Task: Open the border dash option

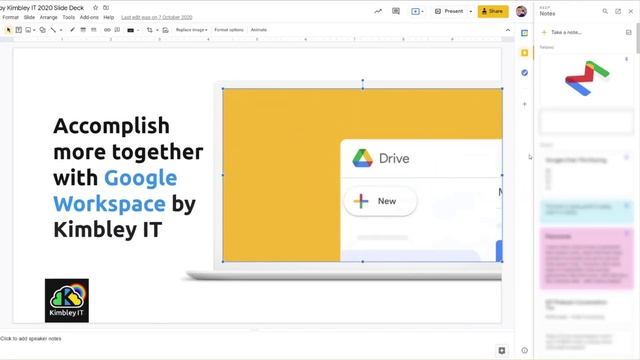Action: tap(93, 30)
